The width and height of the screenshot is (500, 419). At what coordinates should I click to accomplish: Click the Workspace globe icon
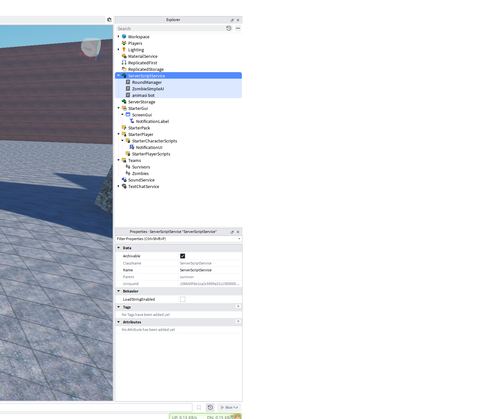pyautogui.click(x=124, y=37)
